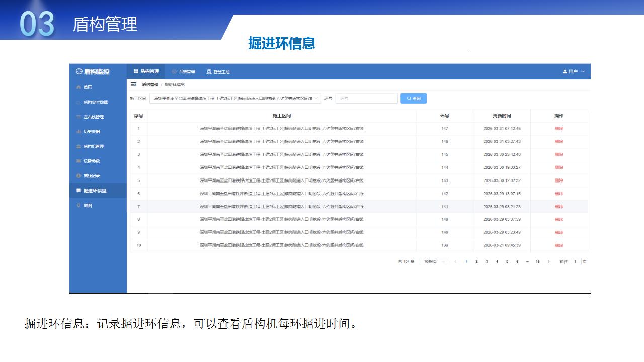The width and height of the screenshot is (644, 362).
Task: Click the 环号 input field
Action: [x=366, y=99]
